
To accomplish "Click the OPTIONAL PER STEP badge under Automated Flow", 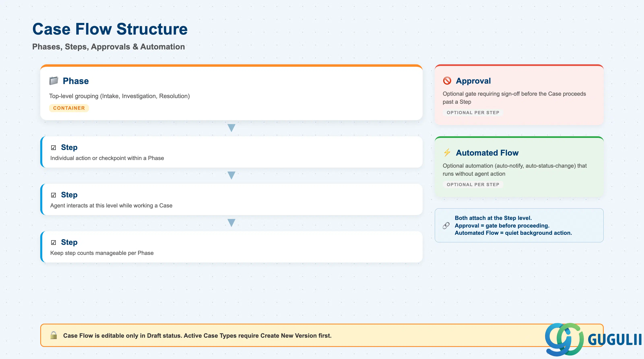I will (x=473, y=185).
